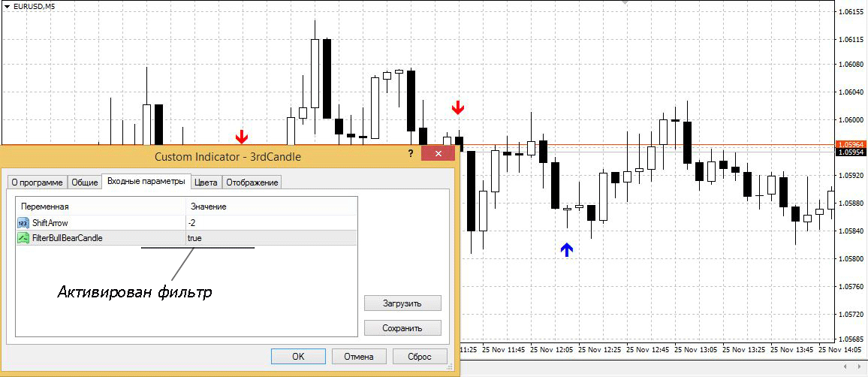This screenshot has width=868, height=377.
Task: Open the Отображение tab
Action: [252, 182]
